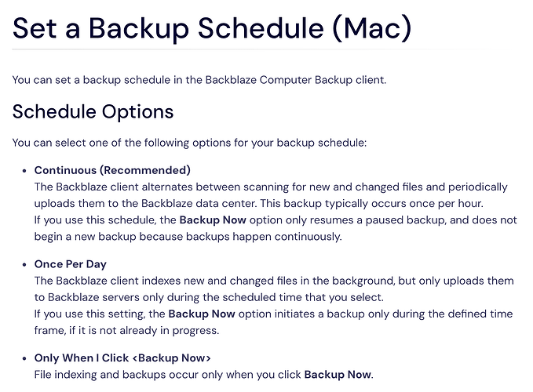Click the 'Once Per Day' option heading

(x=71, y=264)
